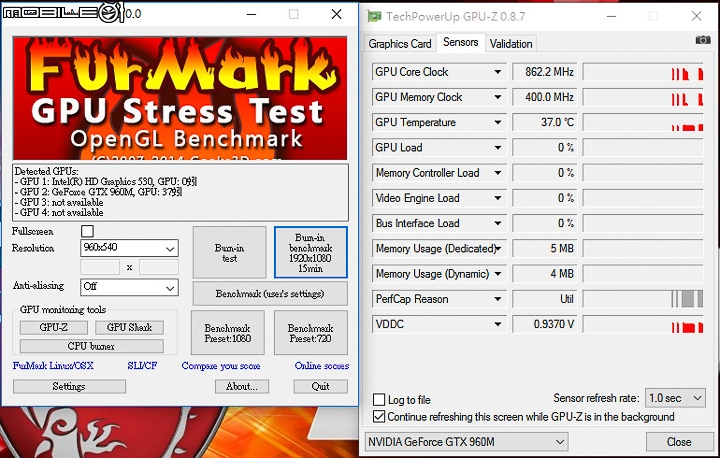Click the PerfCap Reason history graph
Image resolution: width=720 pixels, height=458 pixels.
[643, 299]
